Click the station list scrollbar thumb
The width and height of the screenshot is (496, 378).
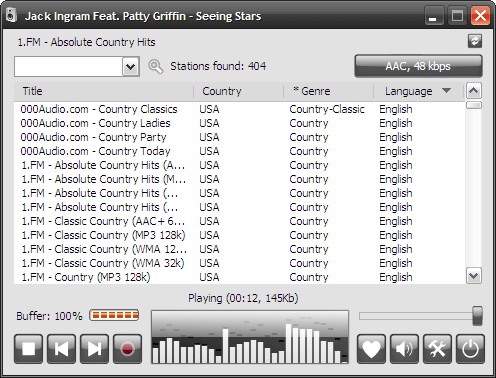[474, 105]
